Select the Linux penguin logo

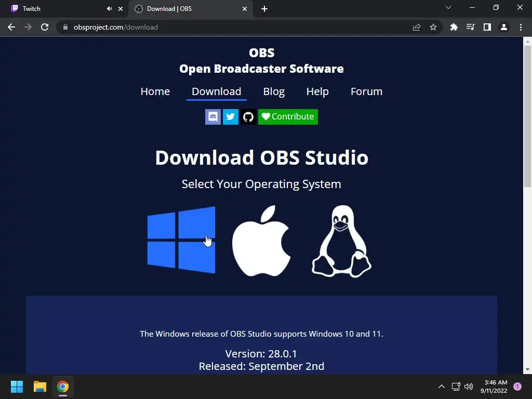pyautogui.click(x=341, y=241)
